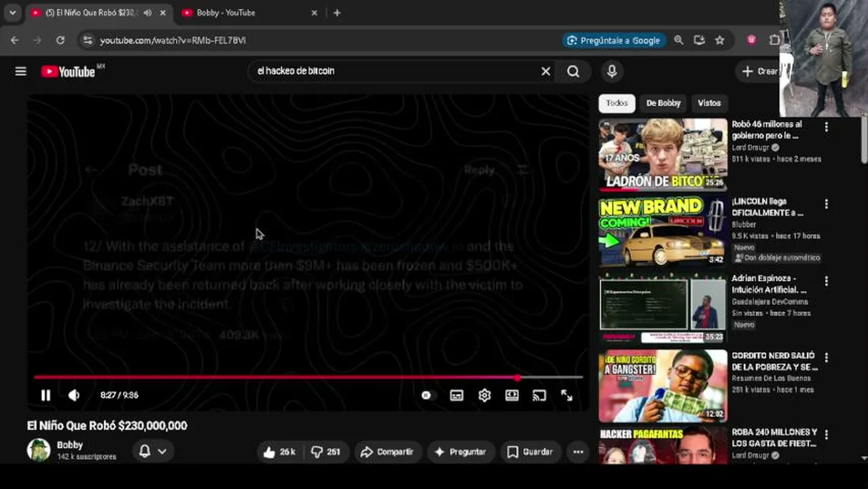Image resolution: width=868 pixels, height=489 pixels.
Task: Click Lord Draugr channel under first video
Action: tap(751, 147)
